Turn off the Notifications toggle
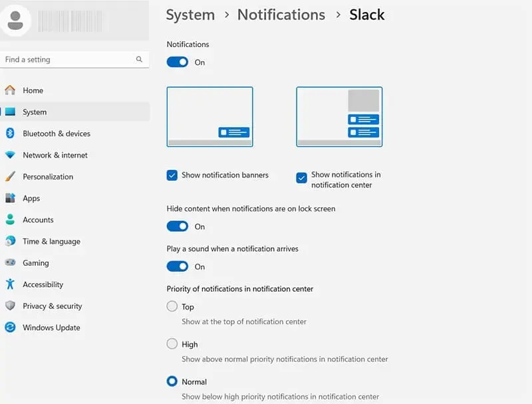This screenshot has height=404, width=532. tap(177, 62)
